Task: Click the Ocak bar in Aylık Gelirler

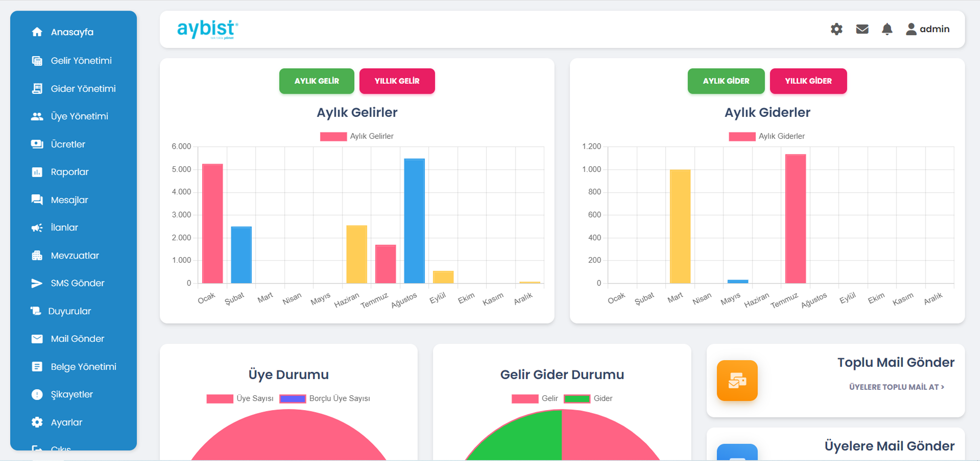Action: pyautogui.click(x=212, y=223)
